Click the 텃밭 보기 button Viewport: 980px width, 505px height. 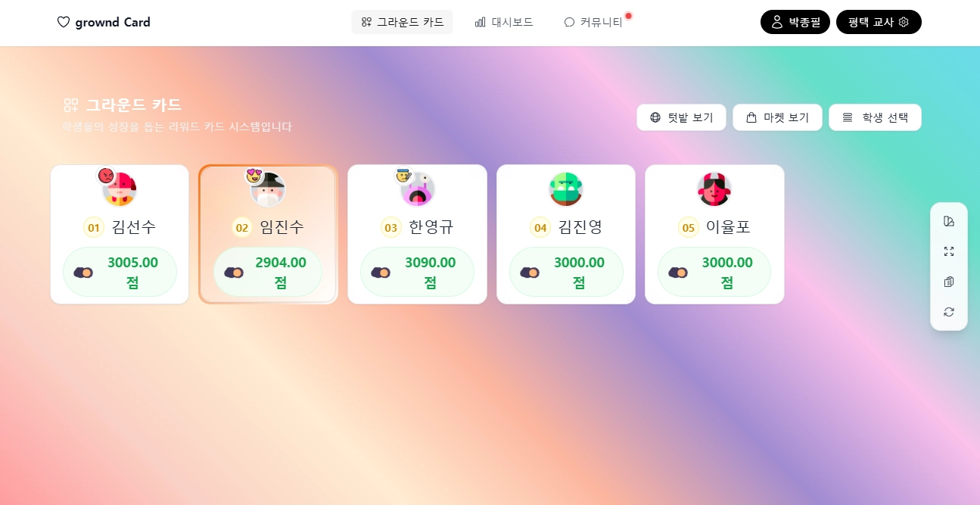[681, 117]
